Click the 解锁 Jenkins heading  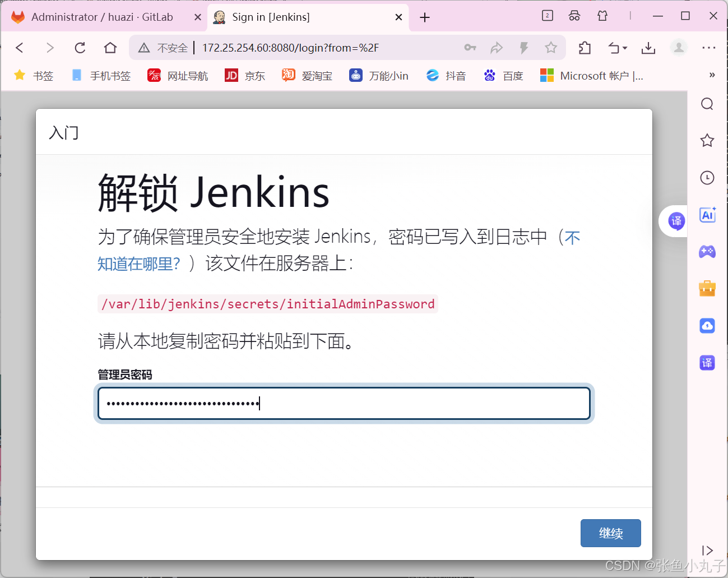(214, 193)
